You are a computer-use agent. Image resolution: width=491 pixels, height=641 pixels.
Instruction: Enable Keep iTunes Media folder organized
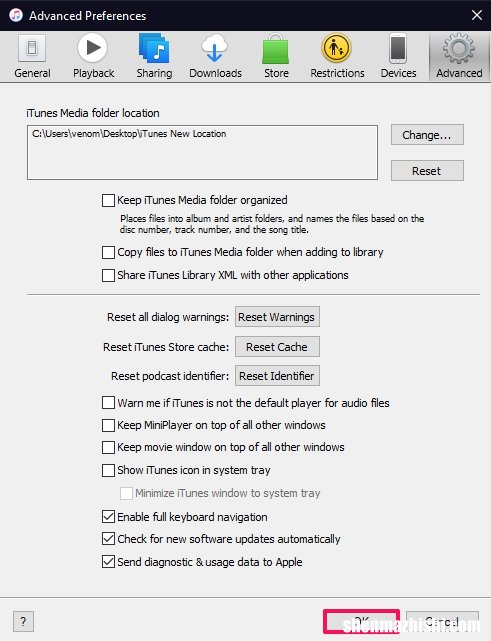(x=108, y=200)
